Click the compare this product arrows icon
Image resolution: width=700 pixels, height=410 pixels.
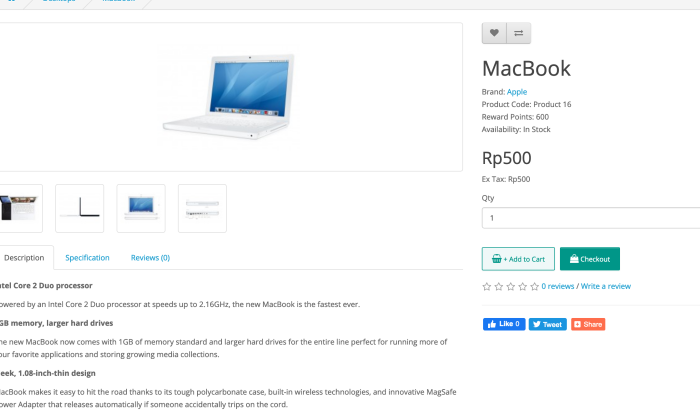tap(519, 33)
